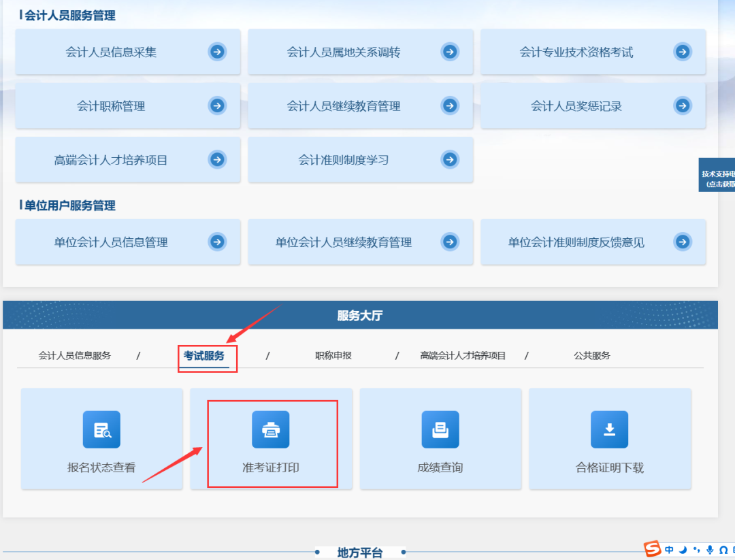Click arrow icon beside 会计人员奖惩记录
Viewport: 735px width, 560px height.
click(x=683, y=105)
